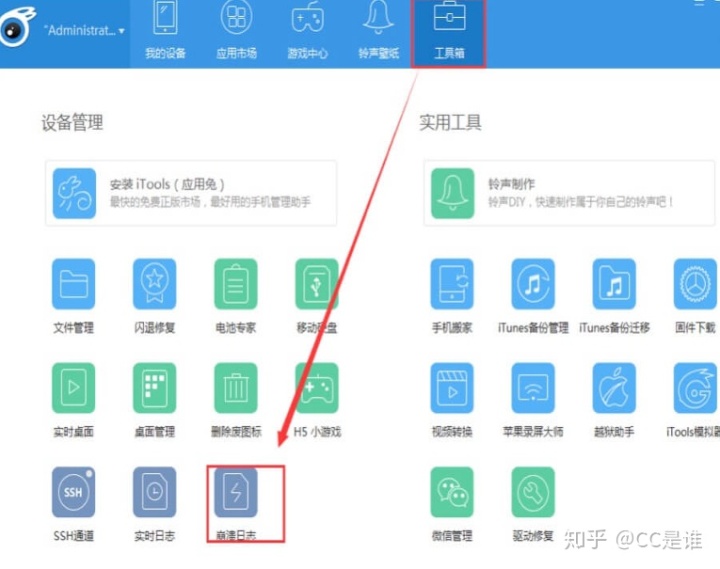
Task: Open 电池专家 battery expert
Action: 236,284
